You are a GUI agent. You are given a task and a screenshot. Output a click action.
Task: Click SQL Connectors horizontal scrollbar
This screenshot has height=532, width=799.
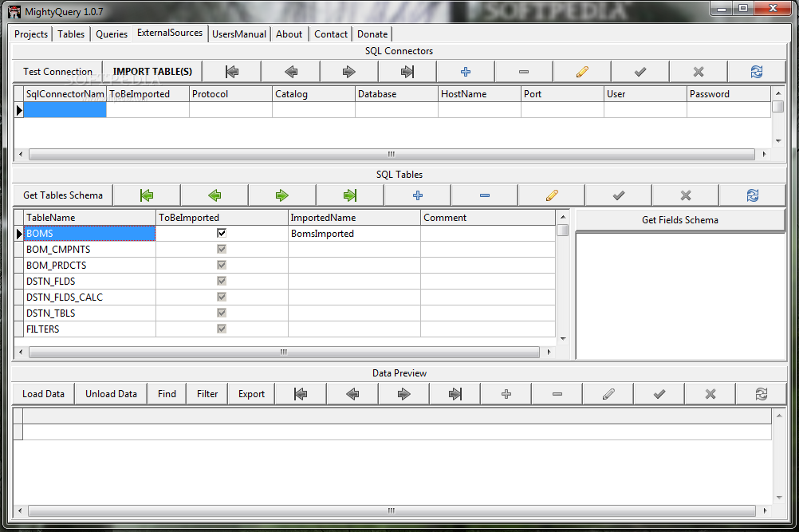point(392,154)
